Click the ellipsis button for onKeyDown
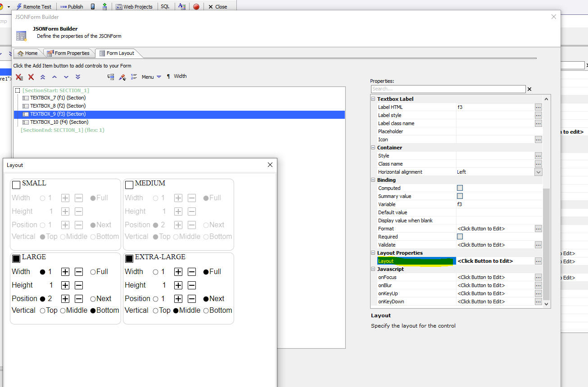Image resolution: width=588 pixels, height=387 pixels. pyautogui.click(x=538, y=301)
